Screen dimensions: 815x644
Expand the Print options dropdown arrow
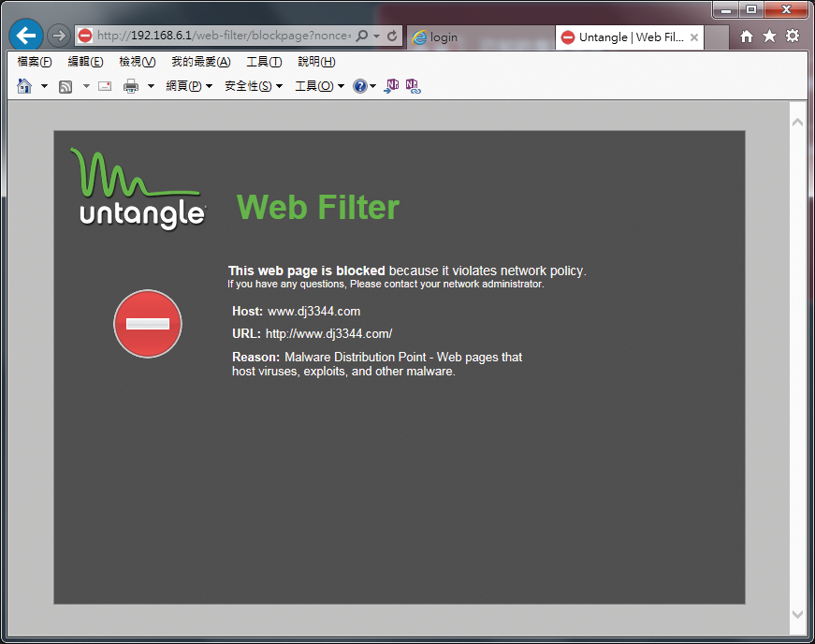152,86
